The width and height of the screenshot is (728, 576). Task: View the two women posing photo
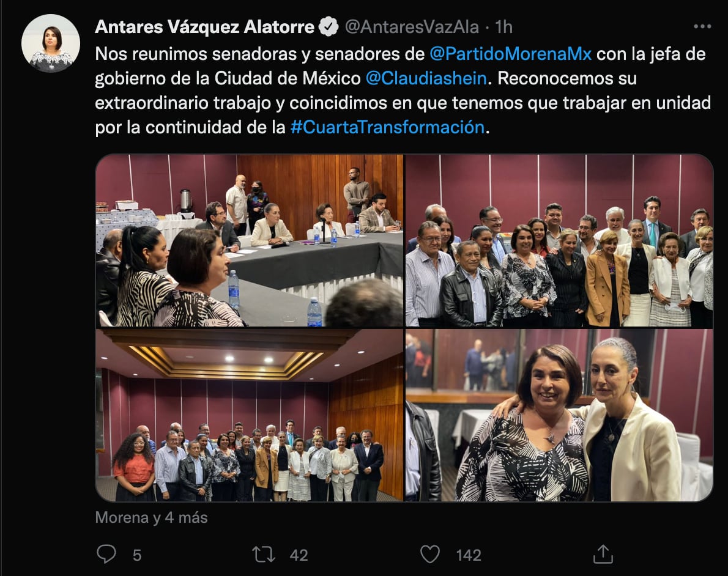pyautogui.click(x=559, y=415)
